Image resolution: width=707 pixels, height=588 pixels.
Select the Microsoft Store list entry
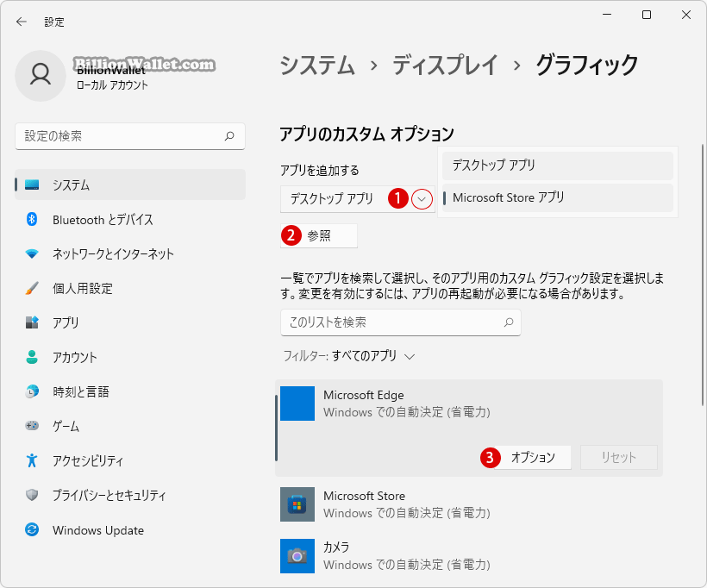pyautogui.click(x=469, y=504)
